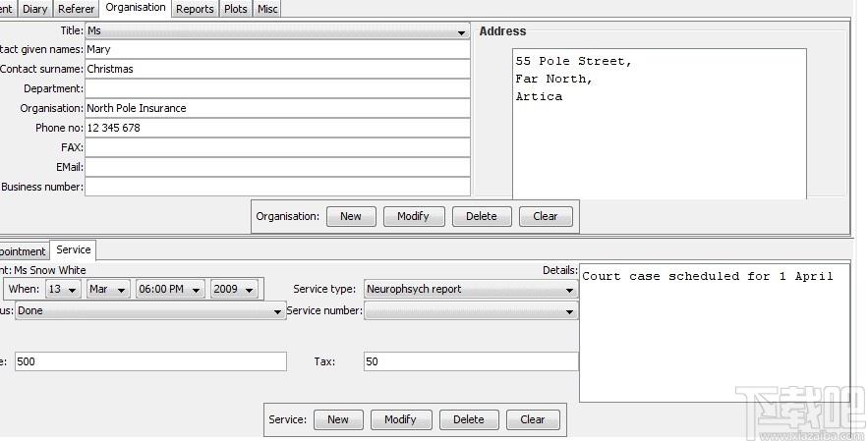Click the Organisation Delete button
Screen dimensions: 868x441
tap(482, 216)
